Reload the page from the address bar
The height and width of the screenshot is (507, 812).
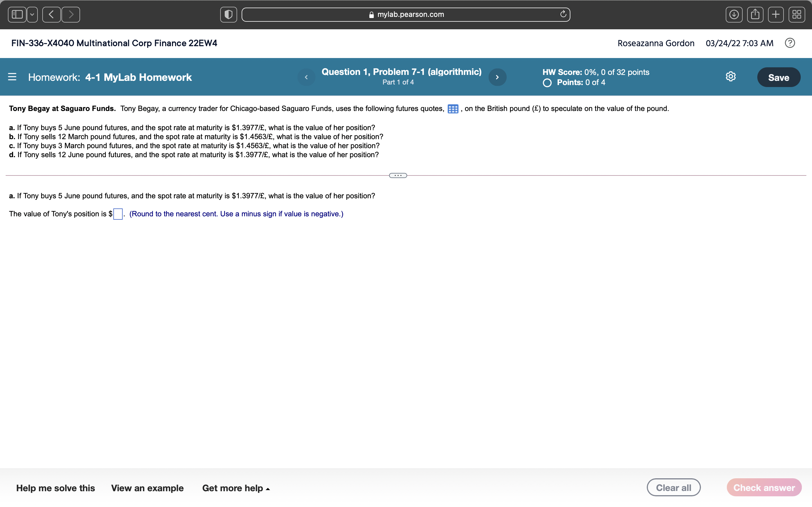[563, 14]
